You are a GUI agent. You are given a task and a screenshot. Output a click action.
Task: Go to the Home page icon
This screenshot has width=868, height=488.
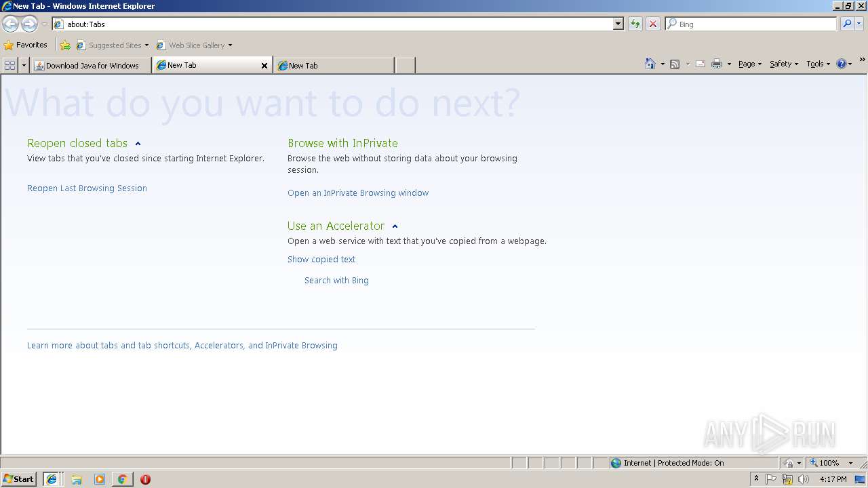(650, 64)
